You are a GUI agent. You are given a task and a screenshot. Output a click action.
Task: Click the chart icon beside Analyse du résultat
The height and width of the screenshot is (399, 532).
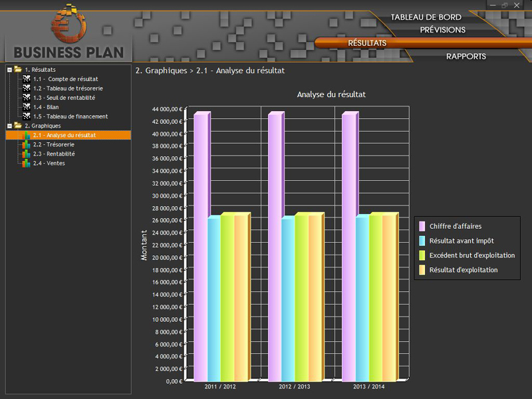pos(26,135)
